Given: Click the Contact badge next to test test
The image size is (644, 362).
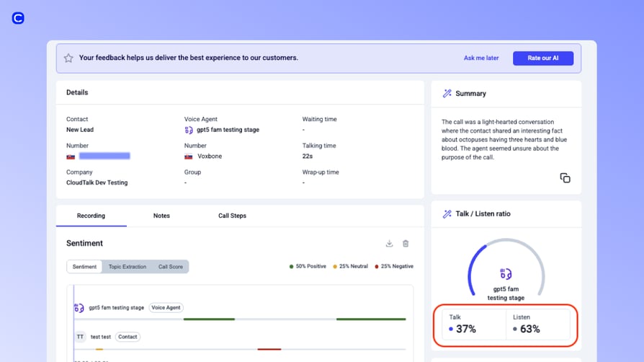Looking at the screenshot, I should click(x=128, y=337).
